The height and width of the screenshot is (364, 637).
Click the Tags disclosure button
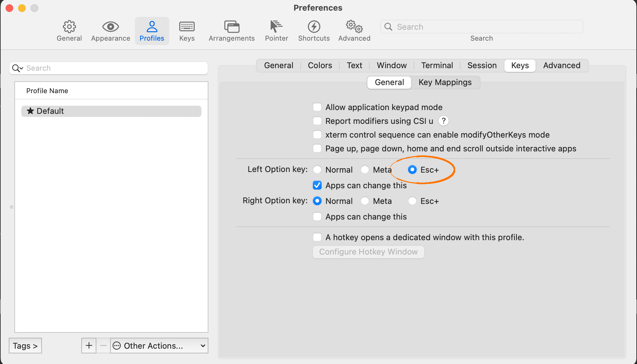click(x=25, y=346)
